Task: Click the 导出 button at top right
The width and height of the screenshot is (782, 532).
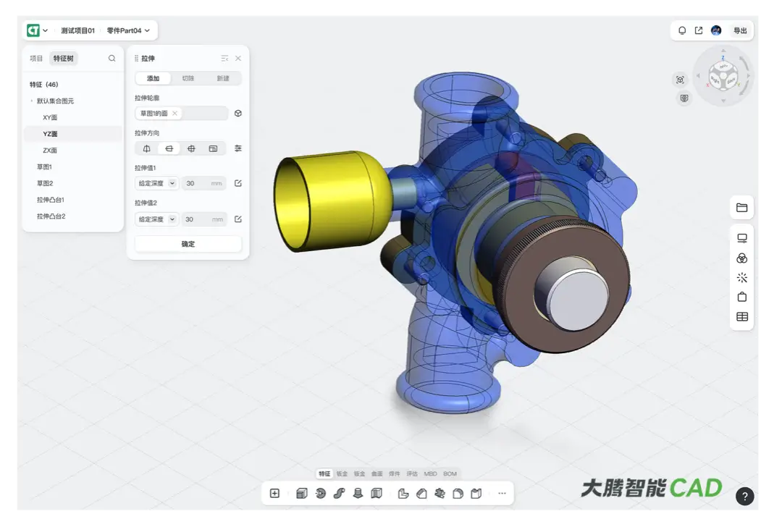Action: pyautogui.click(x=739, y=30)
